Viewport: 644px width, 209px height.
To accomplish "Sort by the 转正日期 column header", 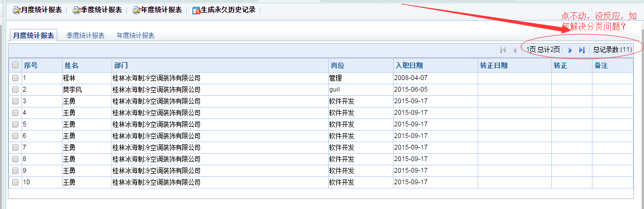I will [x=515, y=65].
